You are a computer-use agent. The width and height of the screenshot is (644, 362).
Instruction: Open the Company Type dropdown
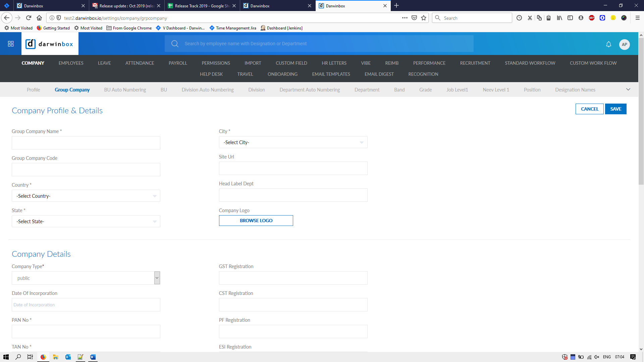86,278
